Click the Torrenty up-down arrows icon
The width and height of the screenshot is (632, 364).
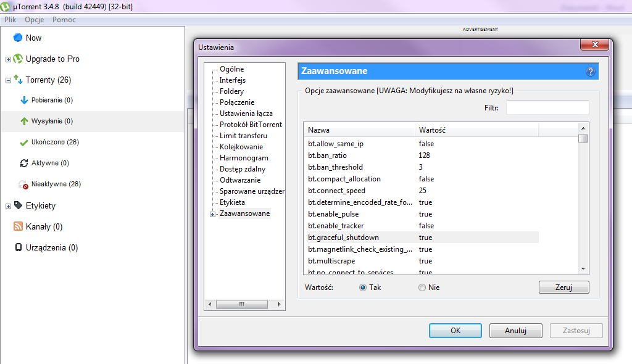pos(18,80)
